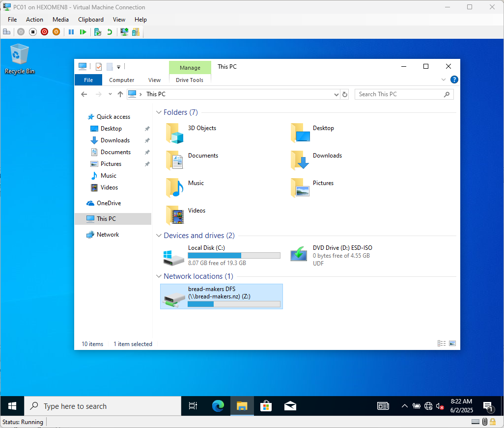The image size is (504, 428).
Task: Click the Z: network drive usage bar
Action: [234, 304]
